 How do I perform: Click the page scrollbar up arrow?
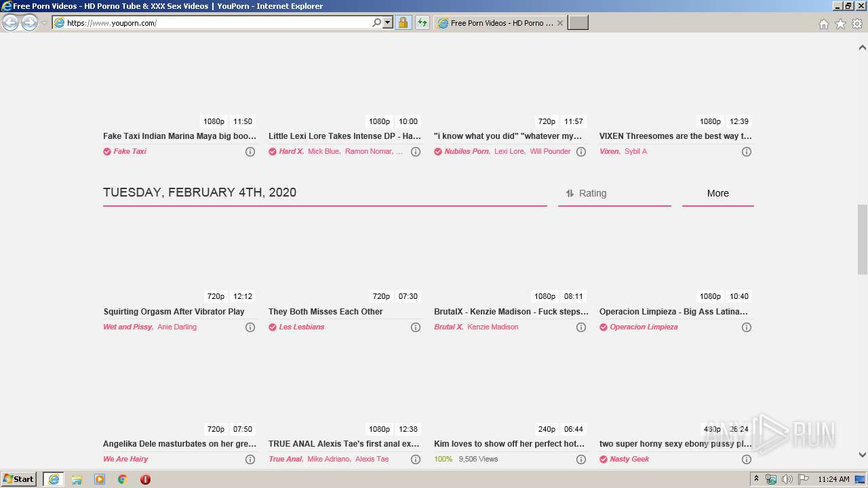tap(863, 48)
